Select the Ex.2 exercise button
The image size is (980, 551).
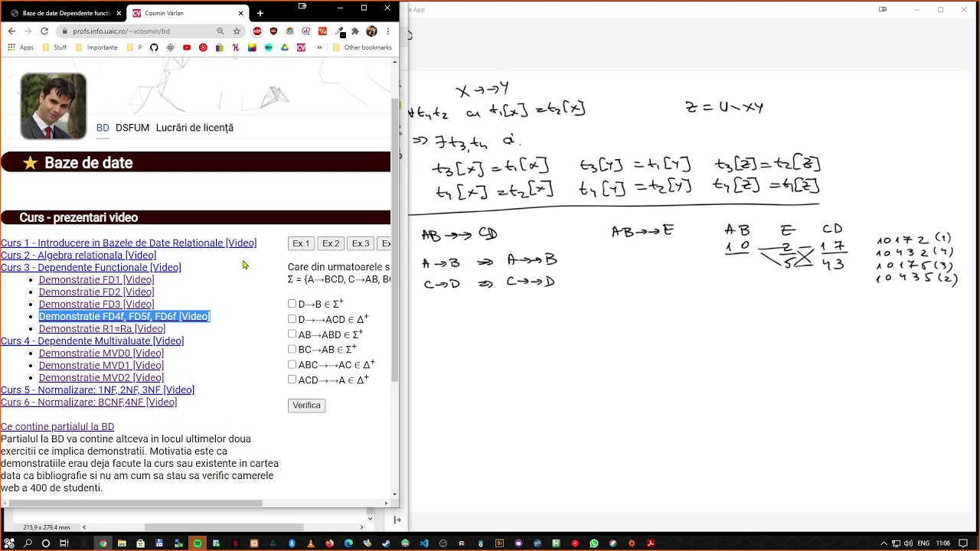[331, 243]
